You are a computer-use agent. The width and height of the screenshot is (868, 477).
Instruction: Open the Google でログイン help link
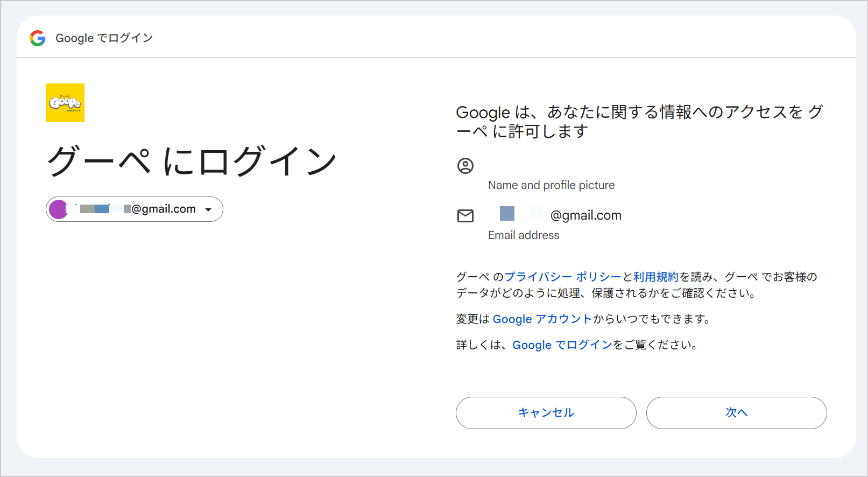click(562, 345)
